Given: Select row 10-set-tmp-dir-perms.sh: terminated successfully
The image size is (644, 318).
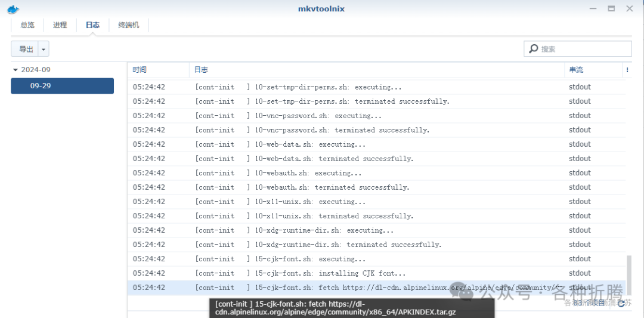Looking at the screenshot, I should point(376,101).
